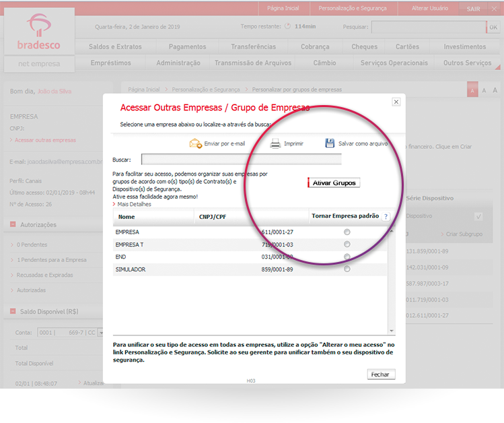Click the Atualizar link near timestamp
Screen dimensions: 504x423
click(94, 383)
